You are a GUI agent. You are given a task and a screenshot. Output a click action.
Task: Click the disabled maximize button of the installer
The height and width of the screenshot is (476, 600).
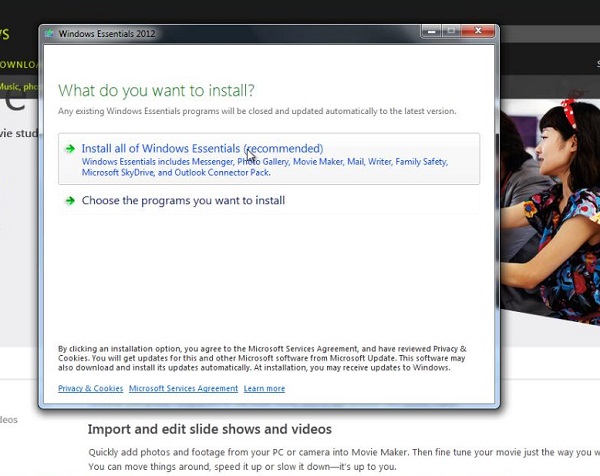tap(452, 31)
